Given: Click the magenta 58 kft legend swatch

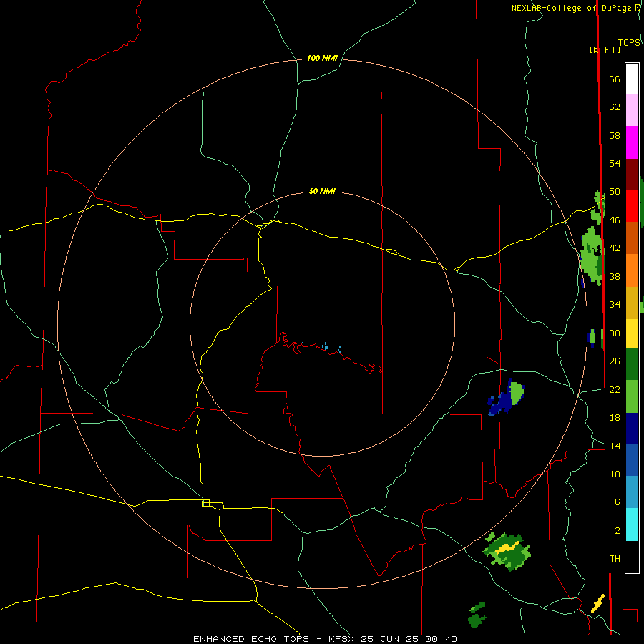Looking at the screenshot, I should pyautogui.click(x=632, y=142).
